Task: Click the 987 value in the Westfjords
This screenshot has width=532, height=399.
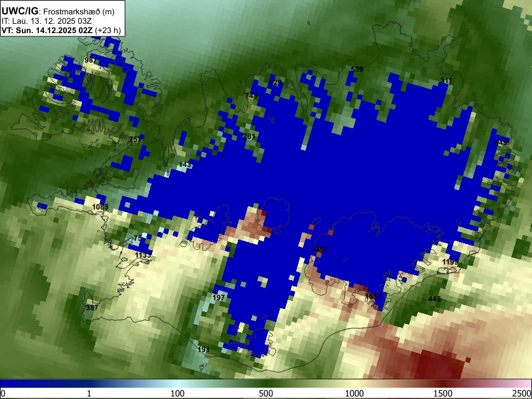Action: [90, 60]
